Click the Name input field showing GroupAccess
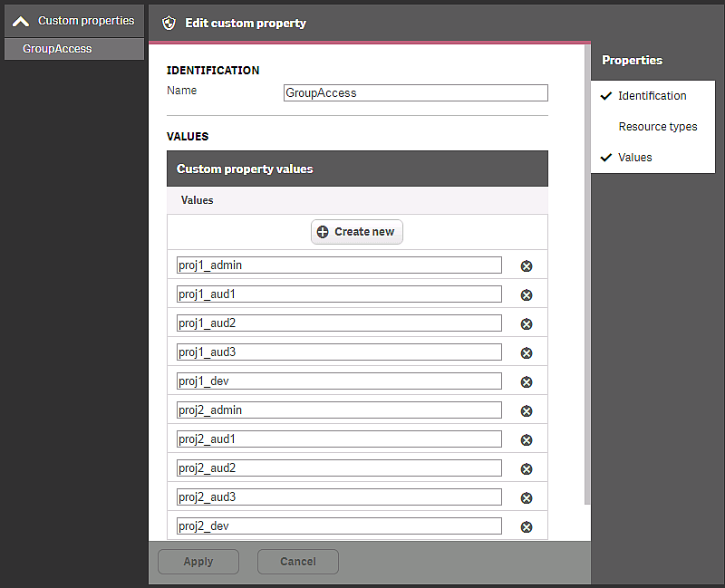 click(x=415, y=92)
